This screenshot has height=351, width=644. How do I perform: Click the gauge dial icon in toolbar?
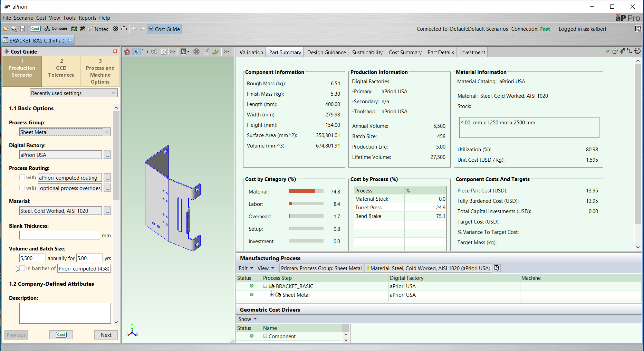[124, 29]
